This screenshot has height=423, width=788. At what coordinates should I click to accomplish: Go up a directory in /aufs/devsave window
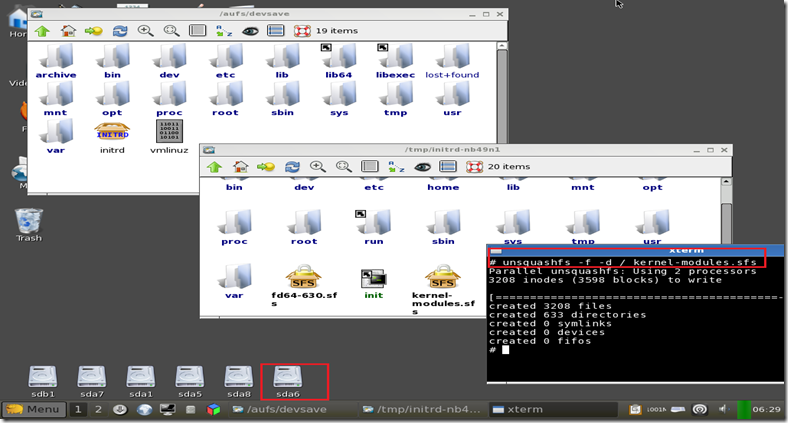pyautogui.click(x=42, y=31)
